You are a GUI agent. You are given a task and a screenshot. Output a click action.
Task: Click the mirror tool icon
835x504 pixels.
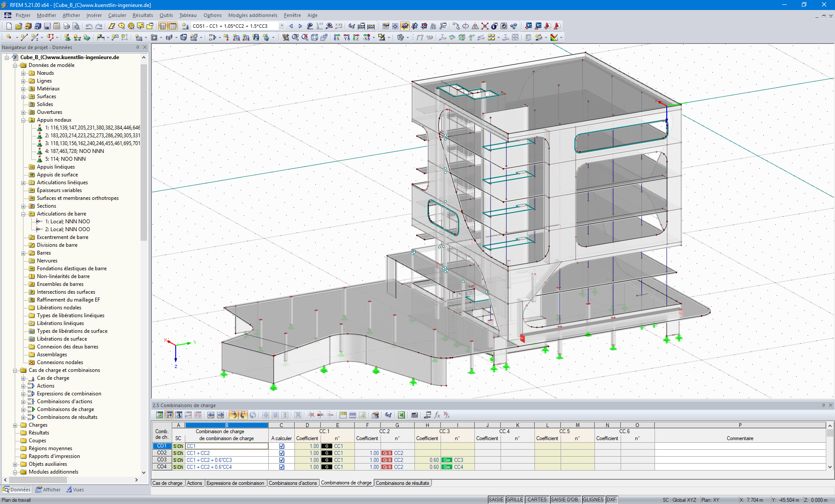coord(475,26)
